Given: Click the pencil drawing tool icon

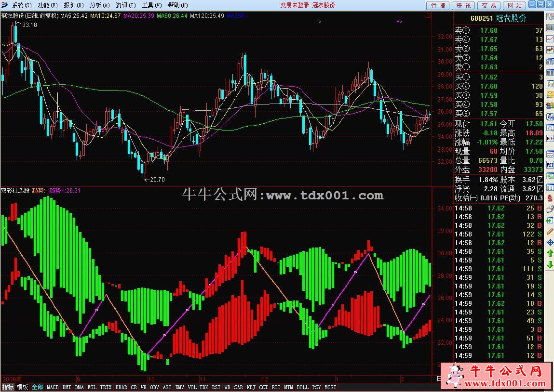Looking at the screenshot, I should [550, 232].
